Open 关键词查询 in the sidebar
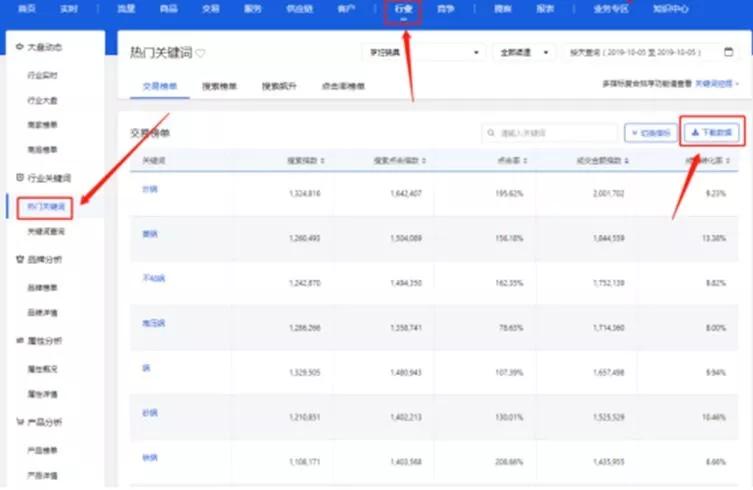This screenshot has width=753, height=490. click(x=46, y=232)
